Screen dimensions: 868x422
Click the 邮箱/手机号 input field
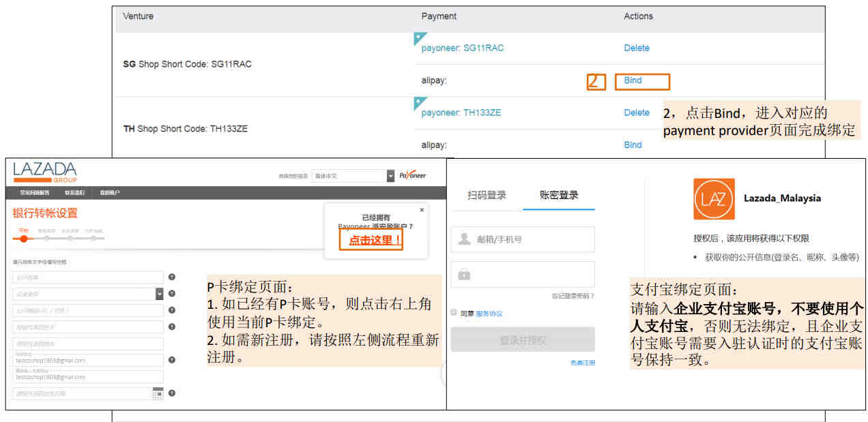click(523, 239)
